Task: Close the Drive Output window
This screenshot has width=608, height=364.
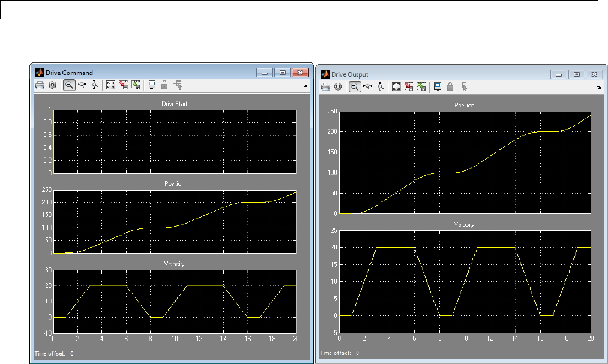Action: pyautogui.click(x=594, y=74)
